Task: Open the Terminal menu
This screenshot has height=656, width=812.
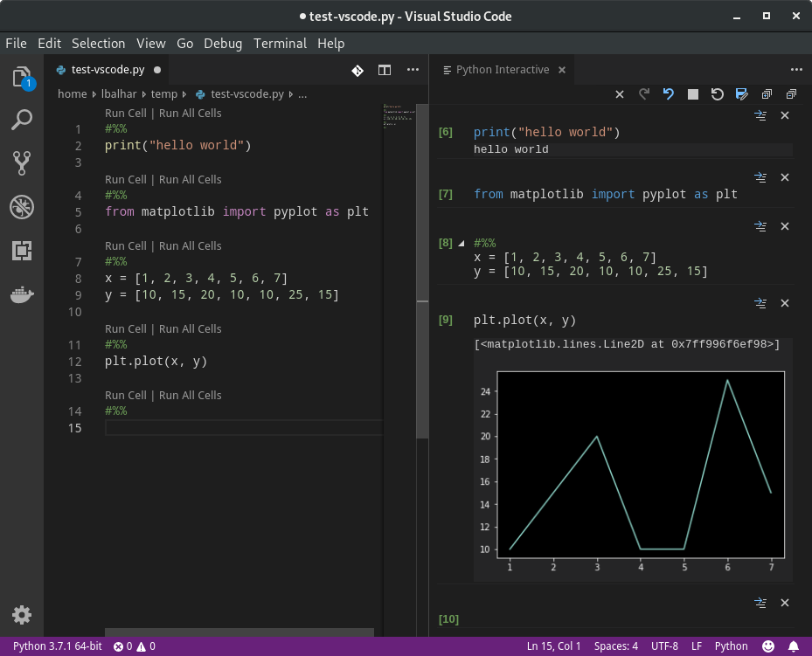Action: [x=280, y=44]
